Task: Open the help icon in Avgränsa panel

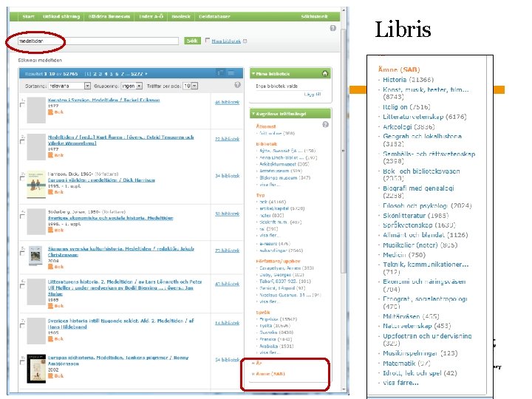Action: click(325, 125)
